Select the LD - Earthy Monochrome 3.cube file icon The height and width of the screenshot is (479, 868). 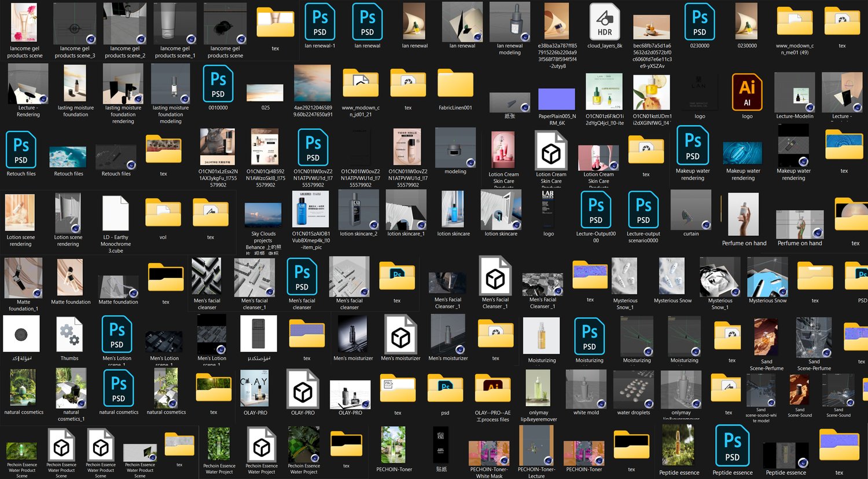(115, 213)
